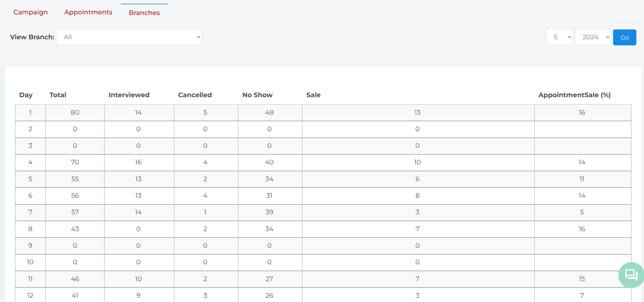Click Sale value 7 in day 8 row

click(x=417, y=229)
